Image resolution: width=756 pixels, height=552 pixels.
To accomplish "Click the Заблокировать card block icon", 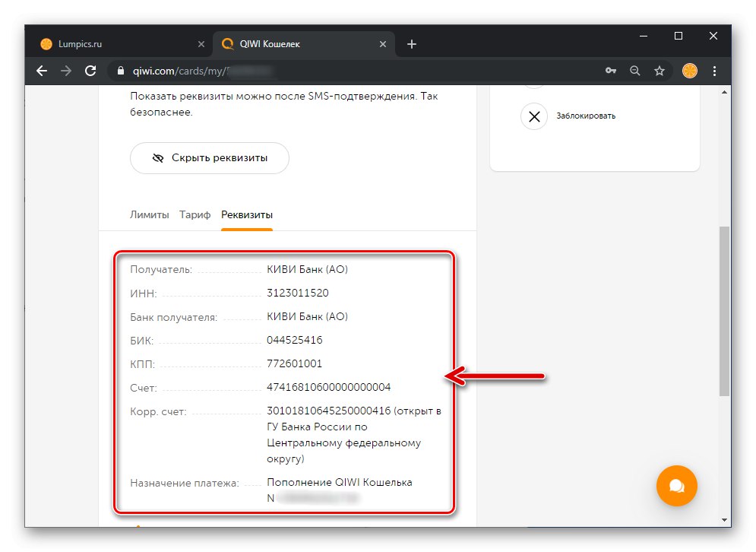I will (534, 116).
